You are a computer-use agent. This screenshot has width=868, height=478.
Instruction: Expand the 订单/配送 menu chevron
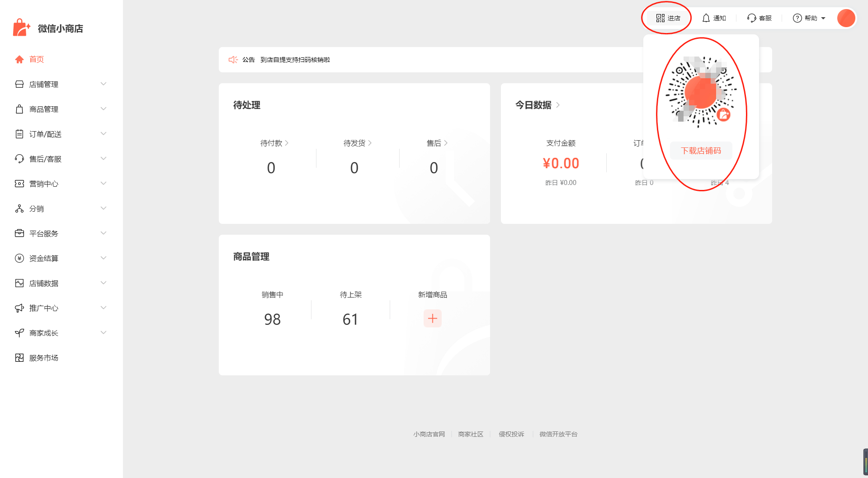(104, 134)
